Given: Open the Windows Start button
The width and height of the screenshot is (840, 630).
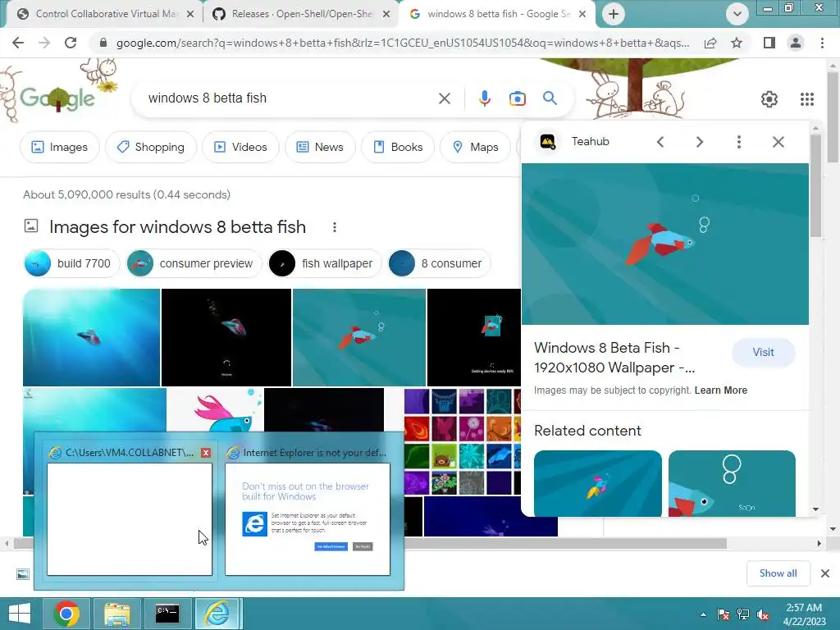Looking at the screenshot, I should (x=20, y=614).
